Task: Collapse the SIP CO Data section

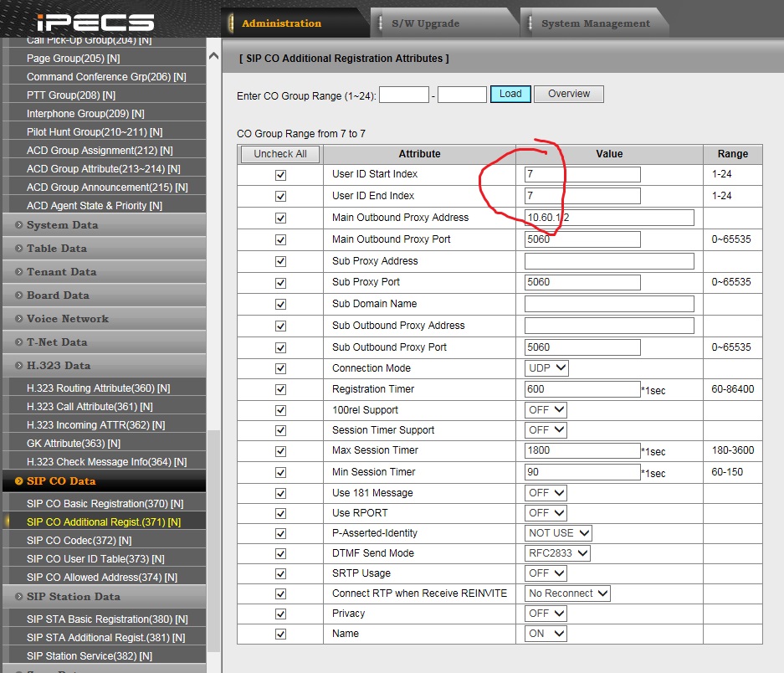Action: [x=61, y=481]
